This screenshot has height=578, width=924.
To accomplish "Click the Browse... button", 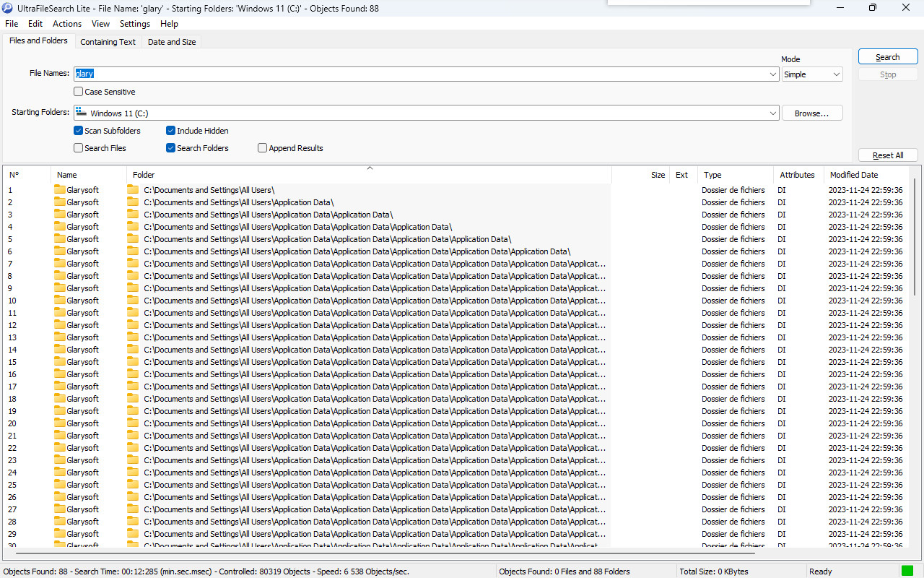I will point(812,113).
